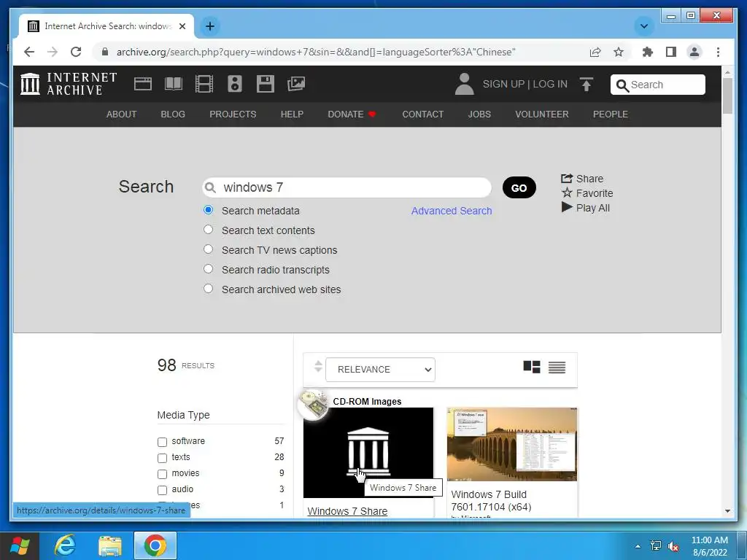Check the software media type box
Viewport: 747px width, 560px height.
pyautogui.click(x=162, y=442)
